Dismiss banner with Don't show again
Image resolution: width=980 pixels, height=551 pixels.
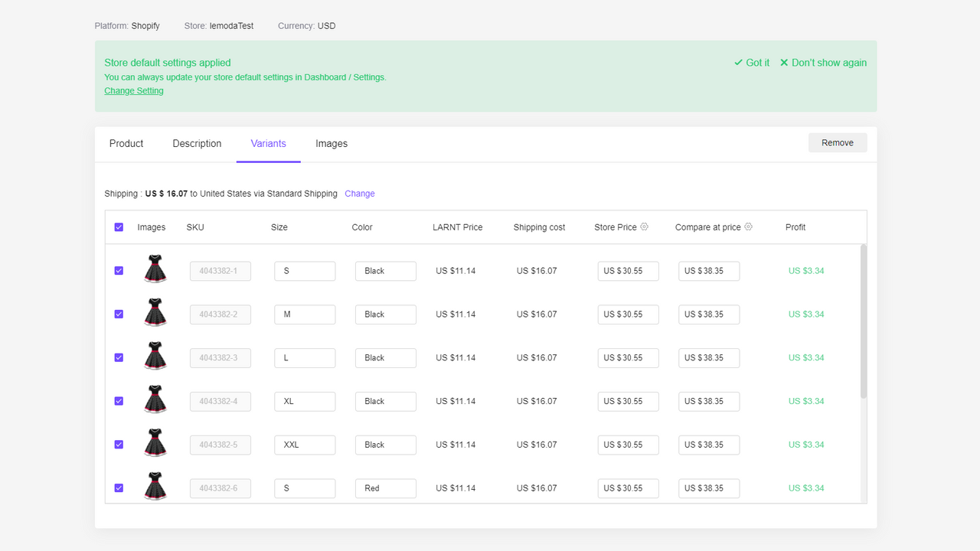(x=823, y=63)
